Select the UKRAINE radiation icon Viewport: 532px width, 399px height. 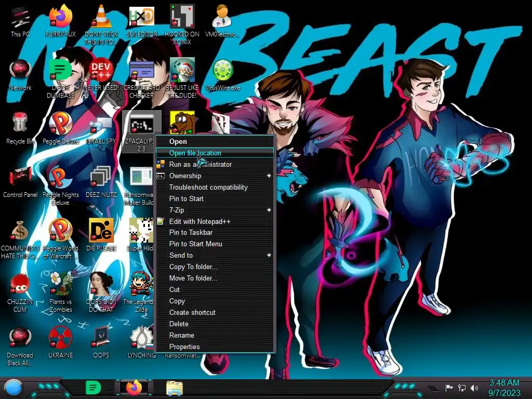pyautogui.click(x=60, y=343)
